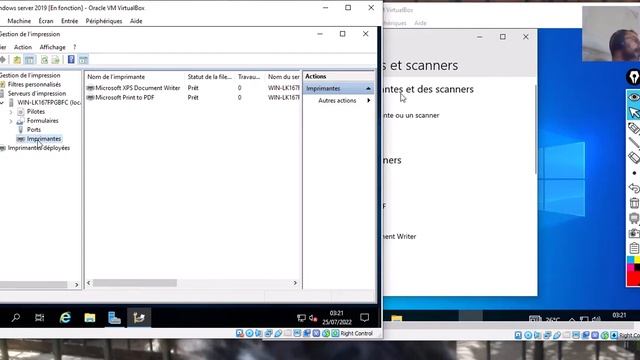Select the arrow cursor tool in annotation toolbar

click(634, 113)
